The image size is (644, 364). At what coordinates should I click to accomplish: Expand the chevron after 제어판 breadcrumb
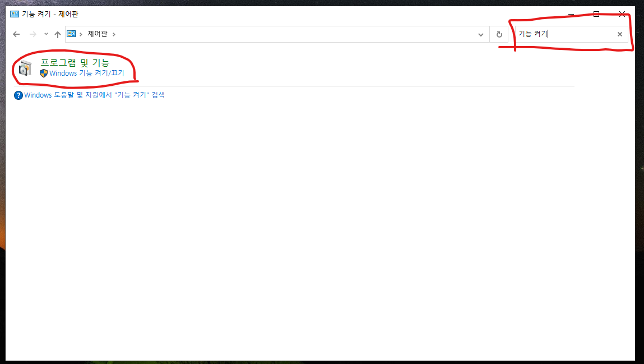(x=114, y=34)
